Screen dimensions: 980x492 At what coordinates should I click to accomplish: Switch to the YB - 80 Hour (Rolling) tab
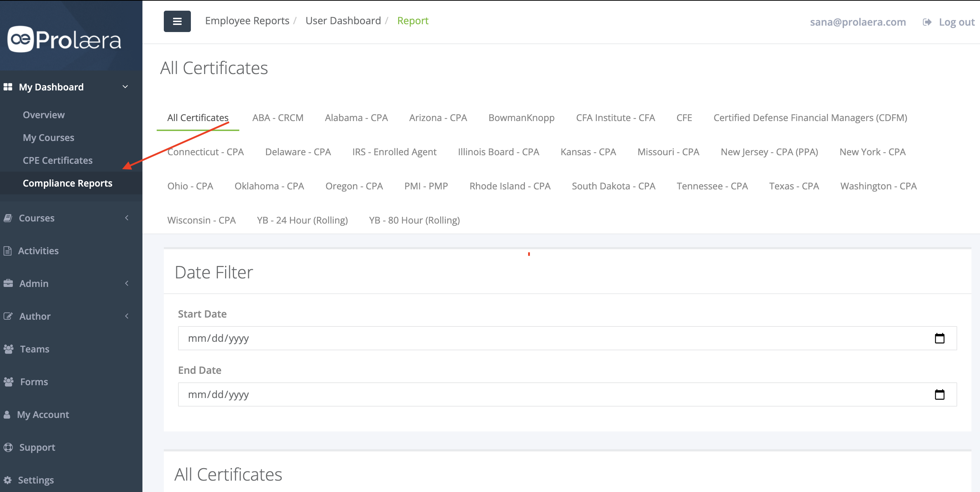click(x=414, y=220)
